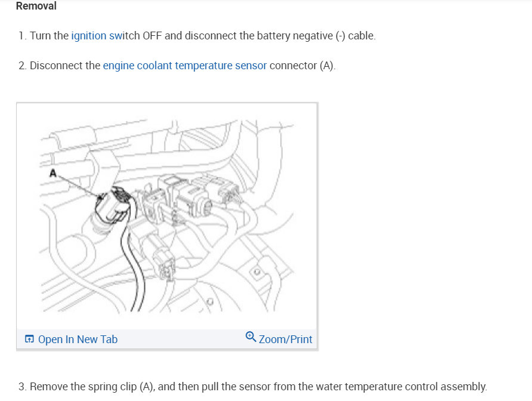Click the magnifying glass next to Zoom/Print text

249,338
